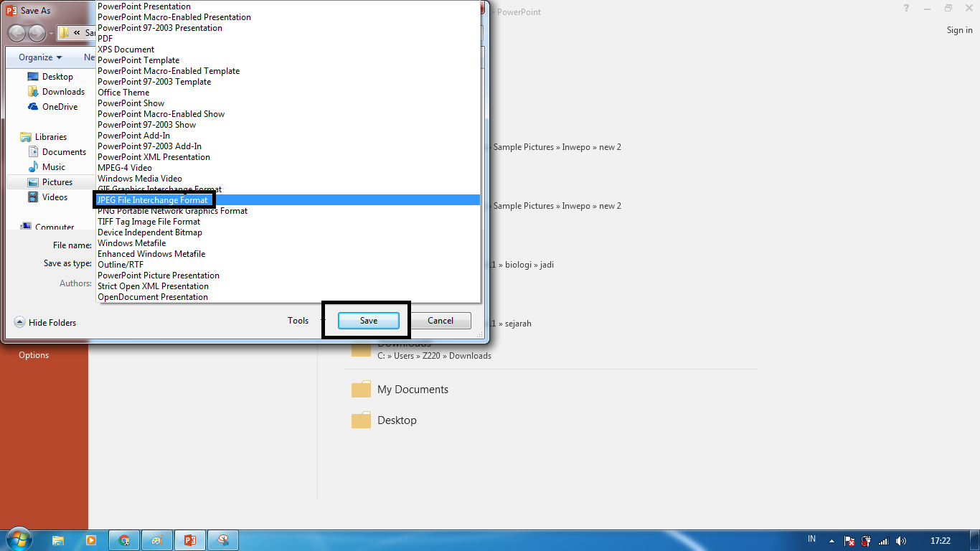
Task: Open the Organize menu
Action: pyautogui.click(x=40, y=57)
